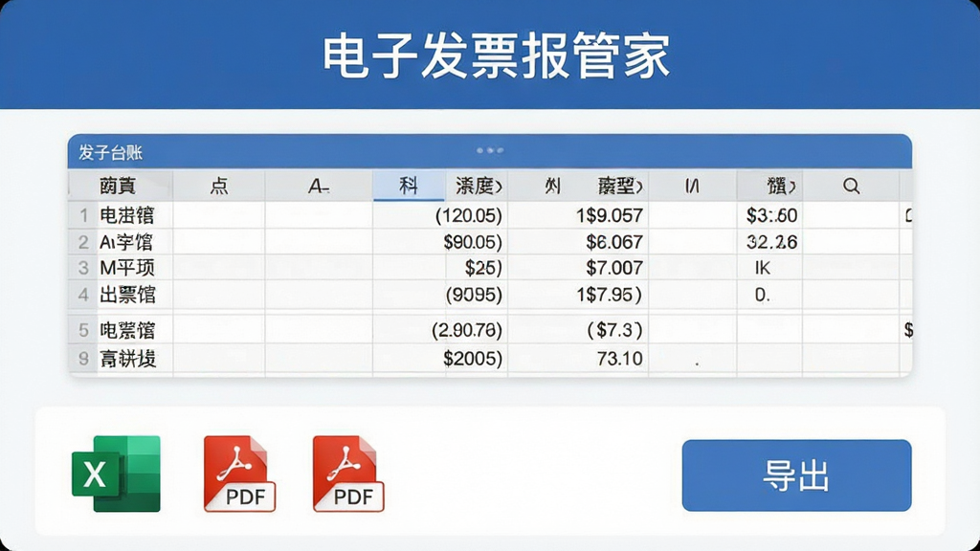Select row number 3 header
This screenshot has height=551, width=980.
tap(83, 268)
